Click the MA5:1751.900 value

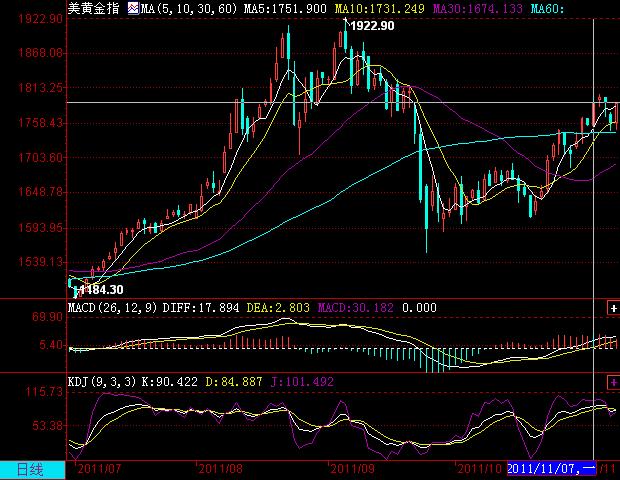point(285,8)
